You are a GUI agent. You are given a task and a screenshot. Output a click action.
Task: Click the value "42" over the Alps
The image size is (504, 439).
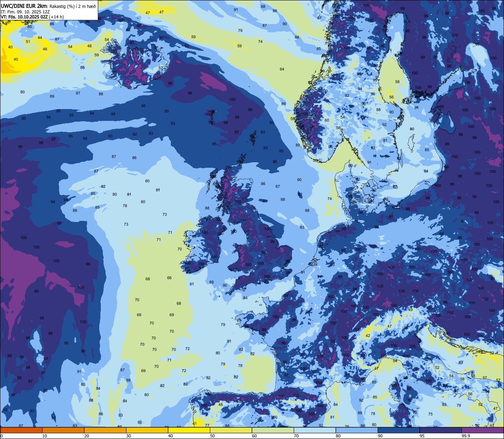point(368,336)
